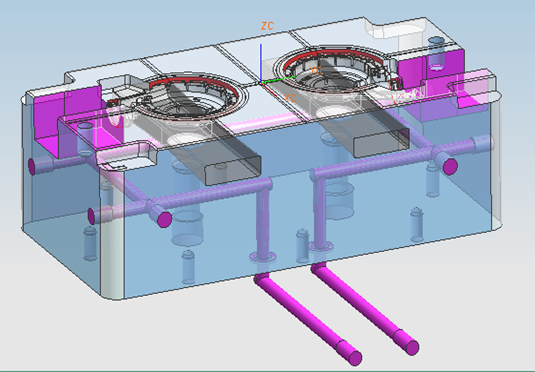Pick the rounded slot on the front-left ledge
Screen dimensions: 535x372
127,157
